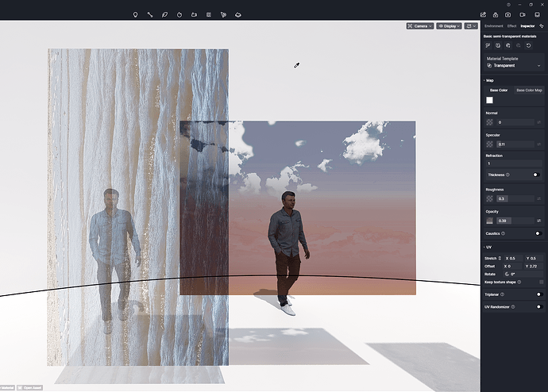Click the leaf-shaped vegetation tool icon
This screenshot has width=548, height=392.
pos(164,14)
